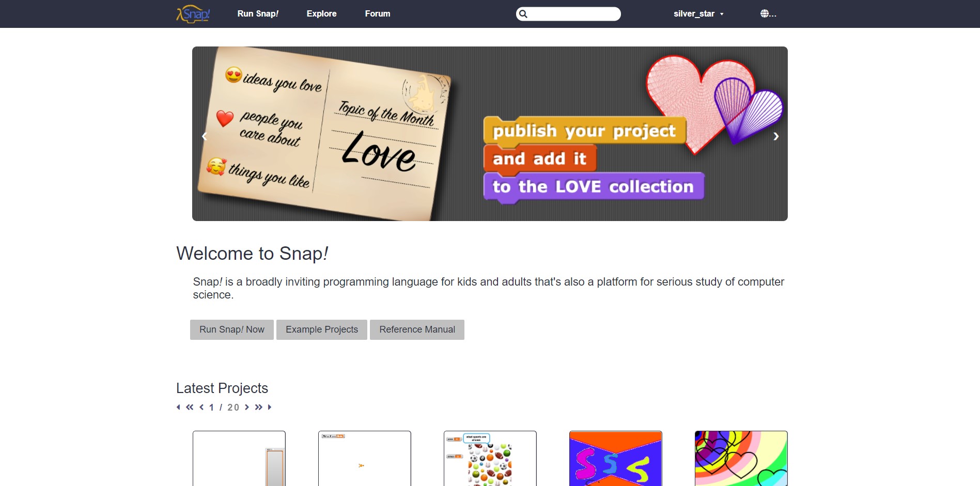Go to next page with single right chevron

point(247,407)
